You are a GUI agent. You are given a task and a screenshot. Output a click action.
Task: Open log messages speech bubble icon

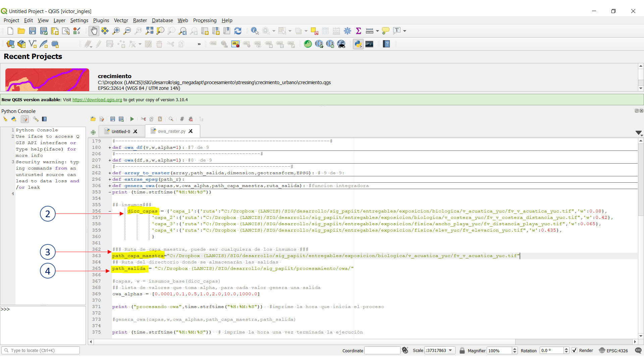638,351
